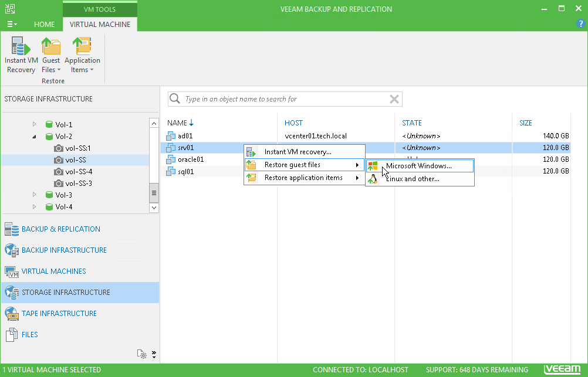The height and width of the screenshot is (377, 588).
Task: Open the VIRTUAL MACHINES view
Action: [80, 271]
